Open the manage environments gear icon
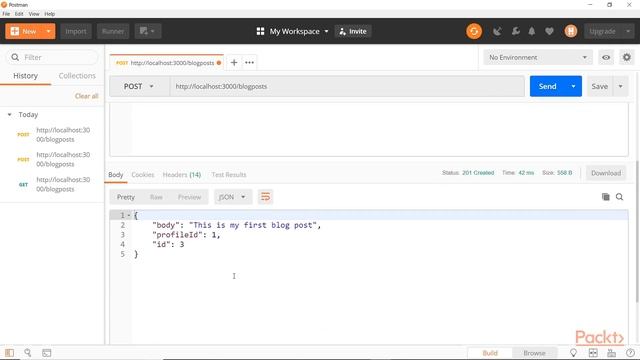This screenshot has height=360, width=640. point(627,58)
